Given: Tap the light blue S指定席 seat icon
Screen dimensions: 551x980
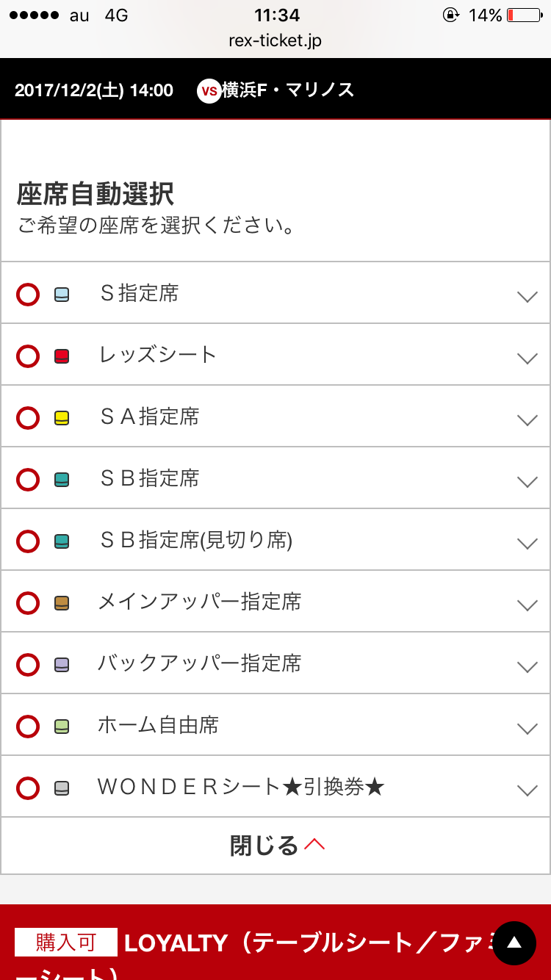Looking at the screenshot, I should coord(62,295).
